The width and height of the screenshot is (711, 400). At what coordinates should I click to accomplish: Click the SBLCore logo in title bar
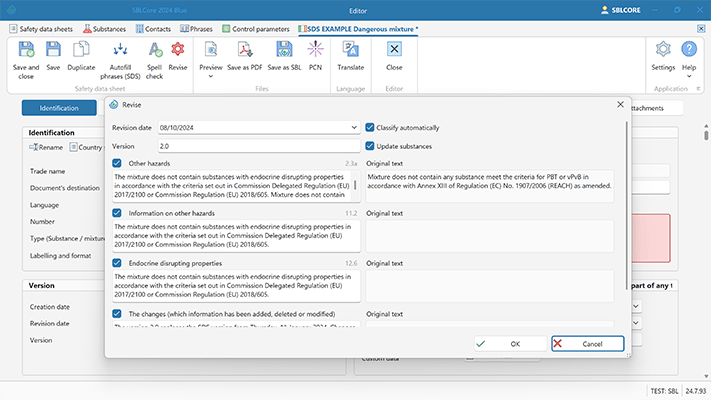click(11, 10)
